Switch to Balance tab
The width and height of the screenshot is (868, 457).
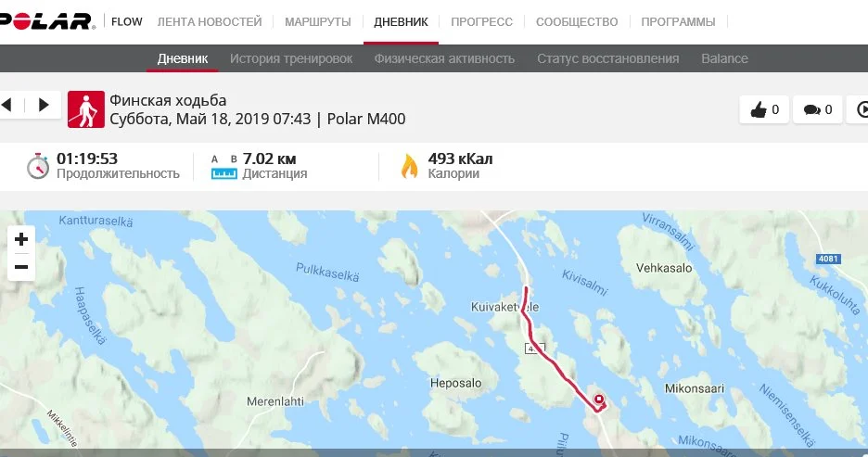pyautogui.click(x=724, y=58)
